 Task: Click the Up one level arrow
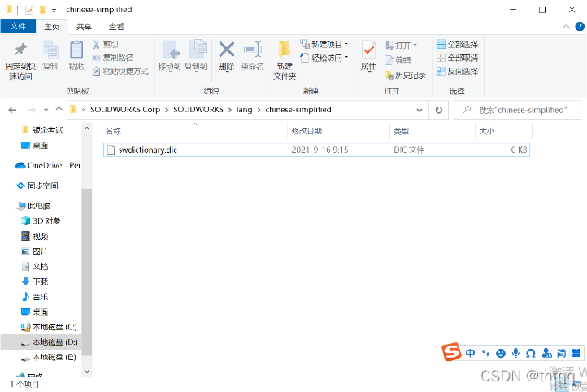[59, 110]
